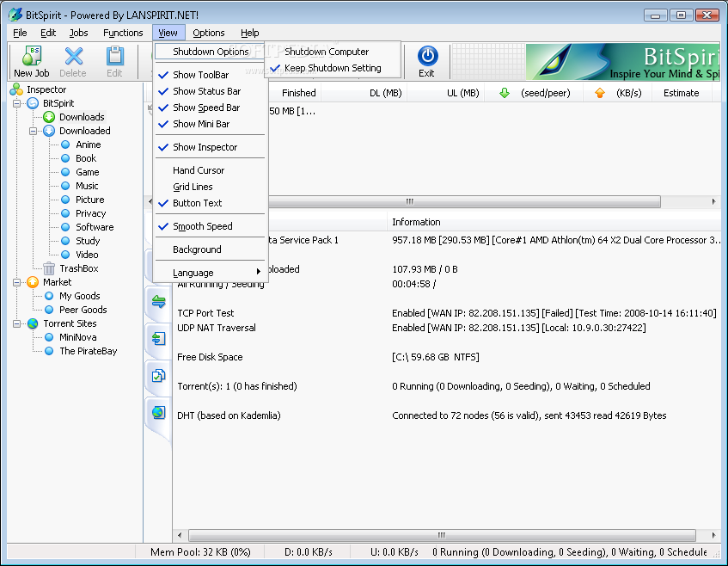Viewport: 728px width, 566px height.
Task: Open the Jobs menu
Action: pos(78,33)
